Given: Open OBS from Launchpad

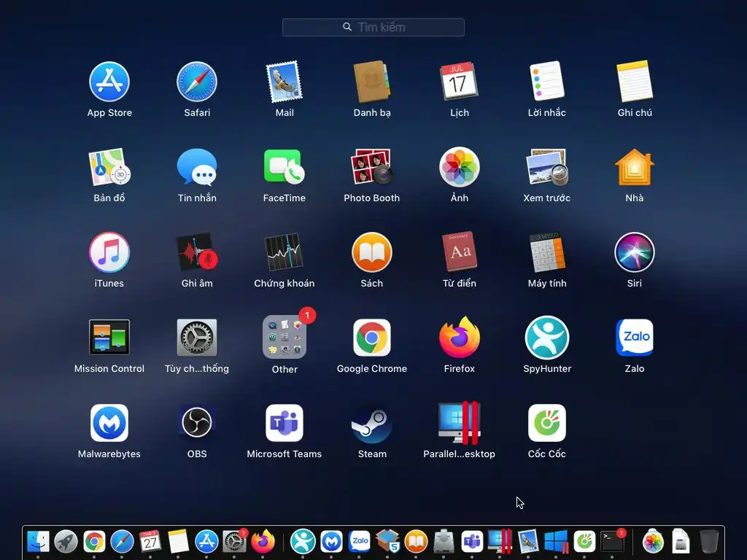Looking at the screenshot, I should pos(197,422).
